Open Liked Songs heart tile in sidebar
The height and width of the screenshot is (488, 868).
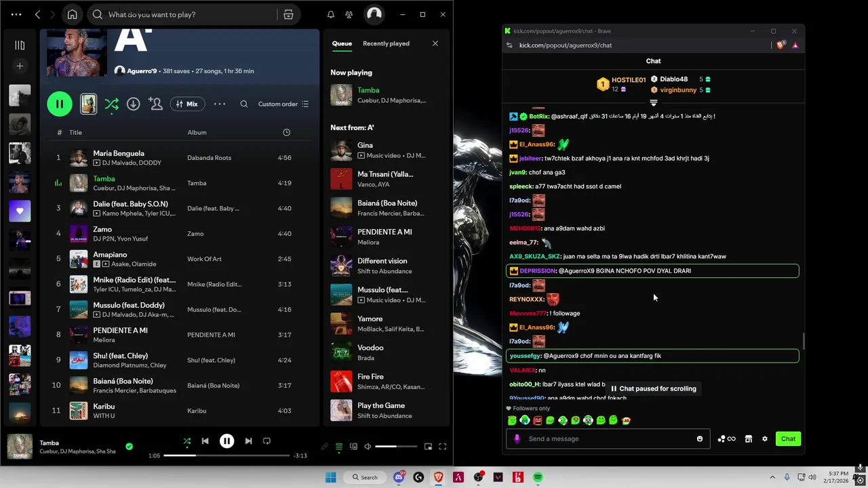click(x=20, y=211)
